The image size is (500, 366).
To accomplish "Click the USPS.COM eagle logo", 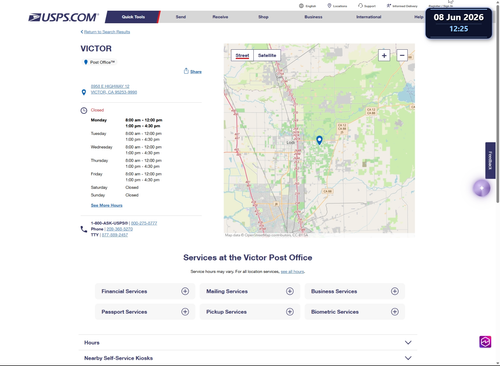I will point(63,17).
